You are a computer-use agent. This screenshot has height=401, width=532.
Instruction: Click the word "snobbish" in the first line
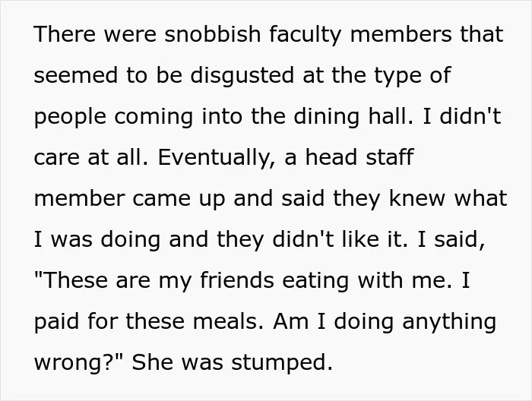click(212, 34)
